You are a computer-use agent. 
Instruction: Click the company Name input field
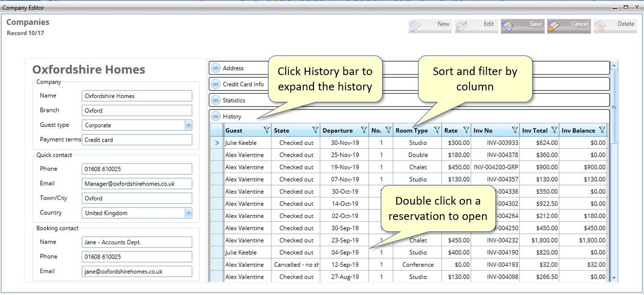(x=137, y=96)
